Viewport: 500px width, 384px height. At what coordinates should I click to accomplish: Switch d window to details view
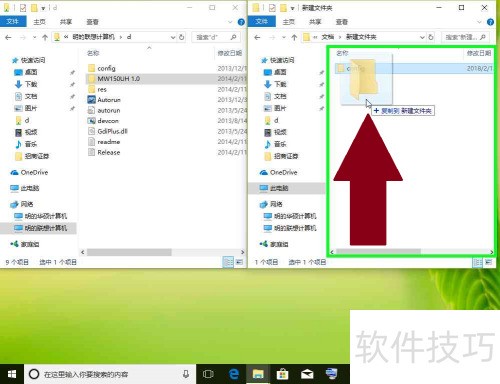[x=228, y=262]
